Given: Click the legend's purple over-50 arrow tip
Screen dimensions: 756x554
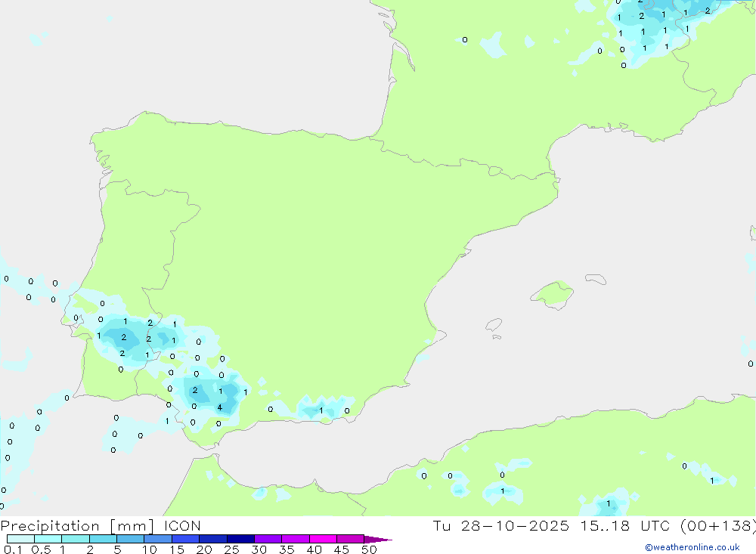Looking at the screenshot, I should coord(377,540).
